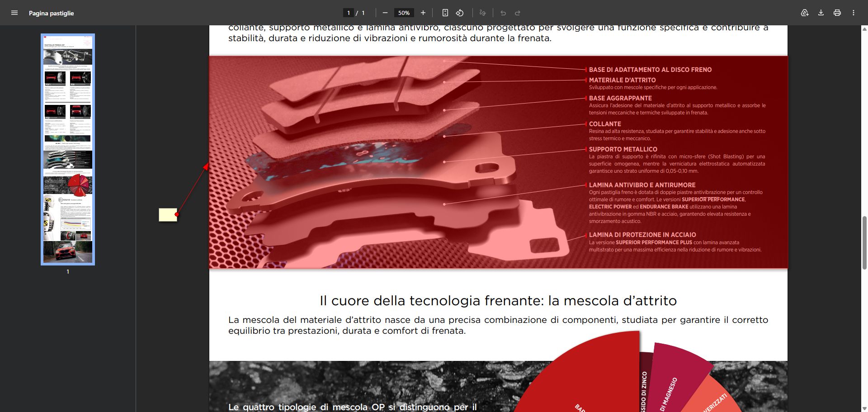Zoom out using the minus icon

385,13
